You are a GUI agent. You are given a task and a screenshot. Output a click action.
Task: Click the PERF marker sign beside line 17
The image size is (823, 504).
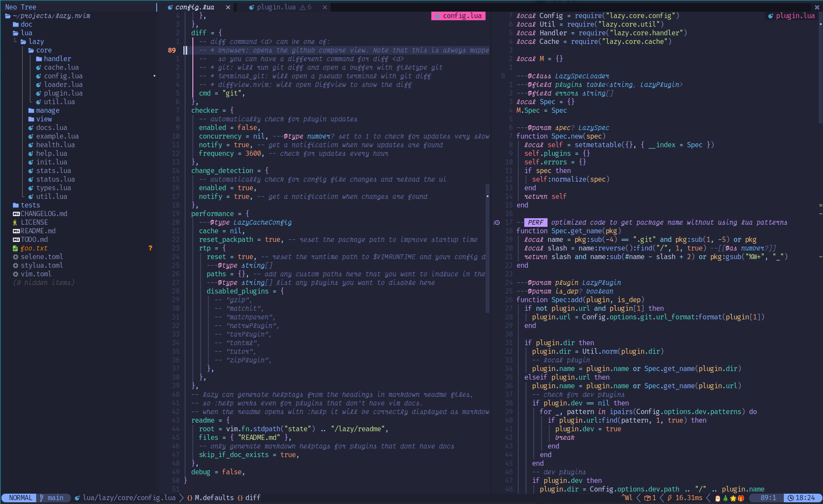point(497,223)
